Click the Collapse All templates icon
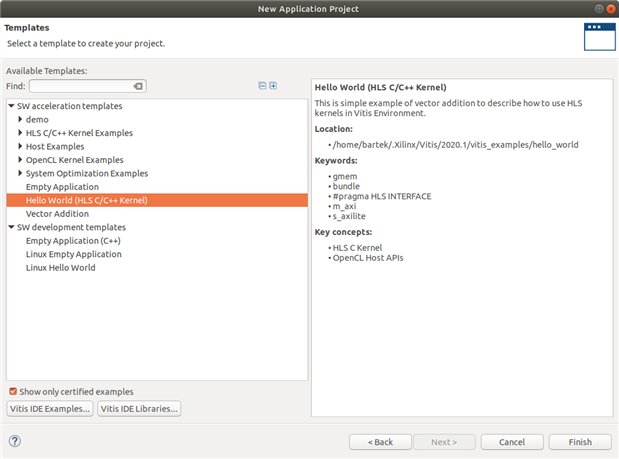Viewport: 619px width, 459px height. click(x=262, y=86)
